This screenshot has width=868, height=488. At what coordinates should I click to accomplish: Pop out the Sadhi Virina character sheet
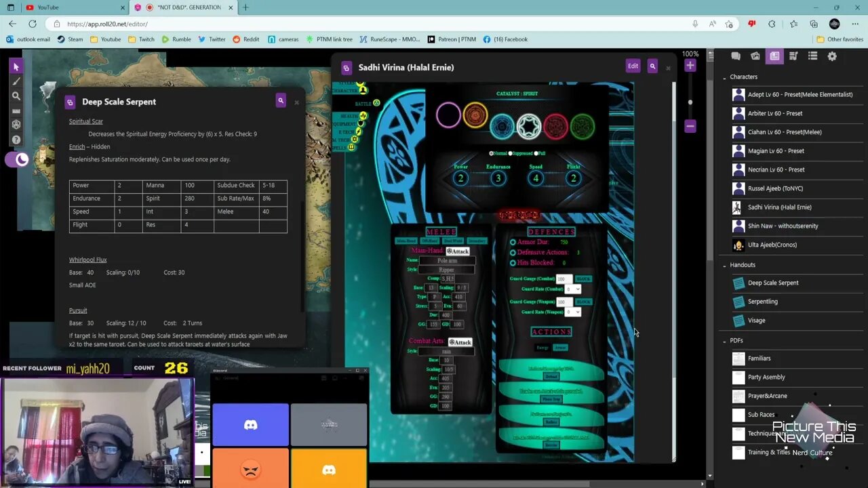click(347, 68)
